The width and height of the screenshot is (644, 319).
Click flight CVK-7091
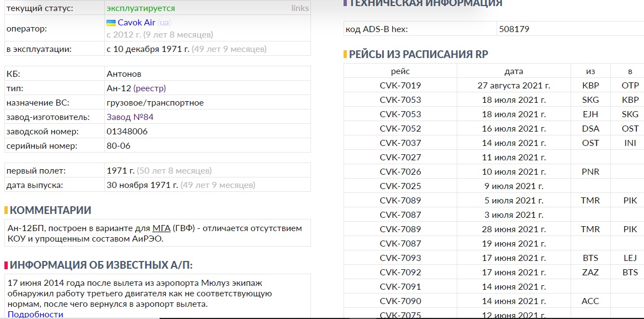[x=400, y=286]
